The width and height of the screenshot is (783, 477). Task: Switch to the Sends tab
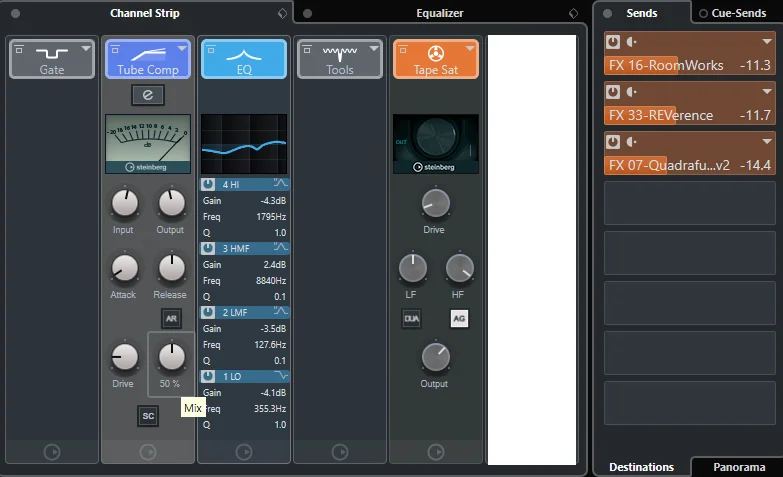pos(642,13)
